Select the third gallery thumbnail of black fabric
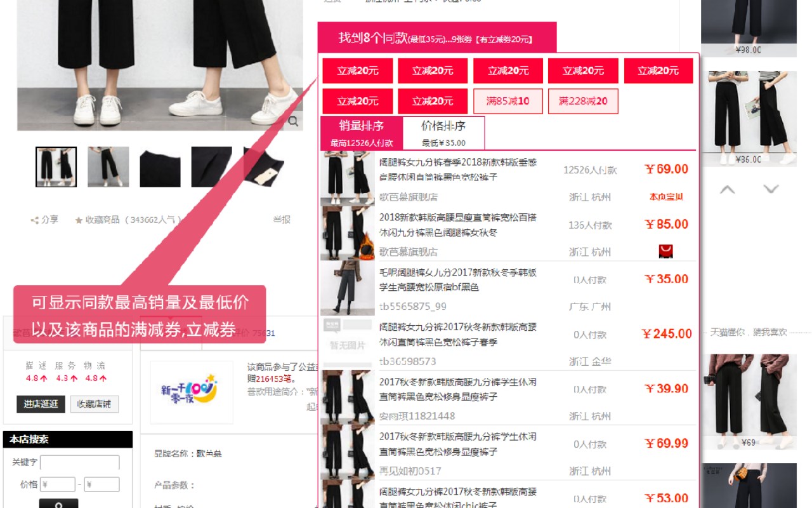Viewport: 812px width, 508px height. tap(160, 167)
